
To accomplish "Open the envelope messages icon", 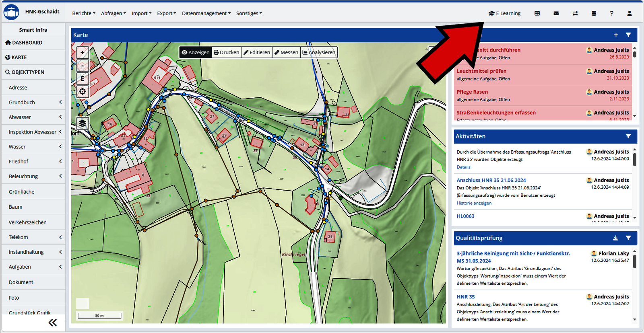I will [x=556, y=13].
